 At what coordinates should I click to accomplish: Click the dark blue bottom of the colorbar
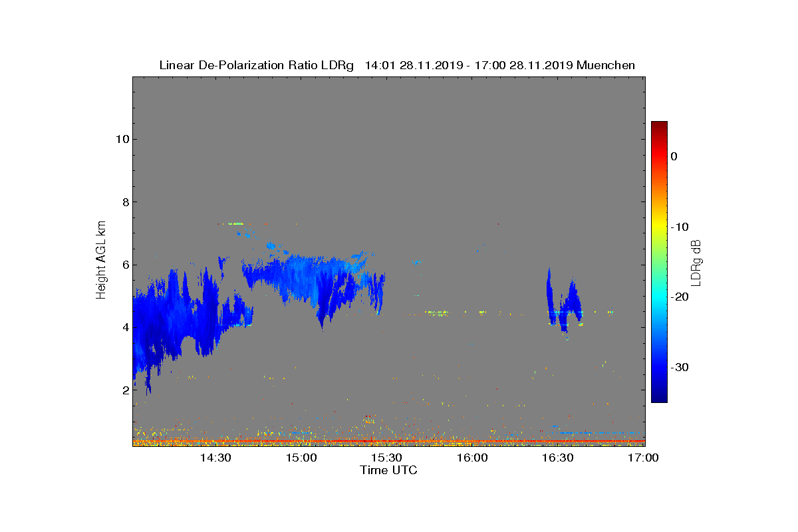[659, 396]
